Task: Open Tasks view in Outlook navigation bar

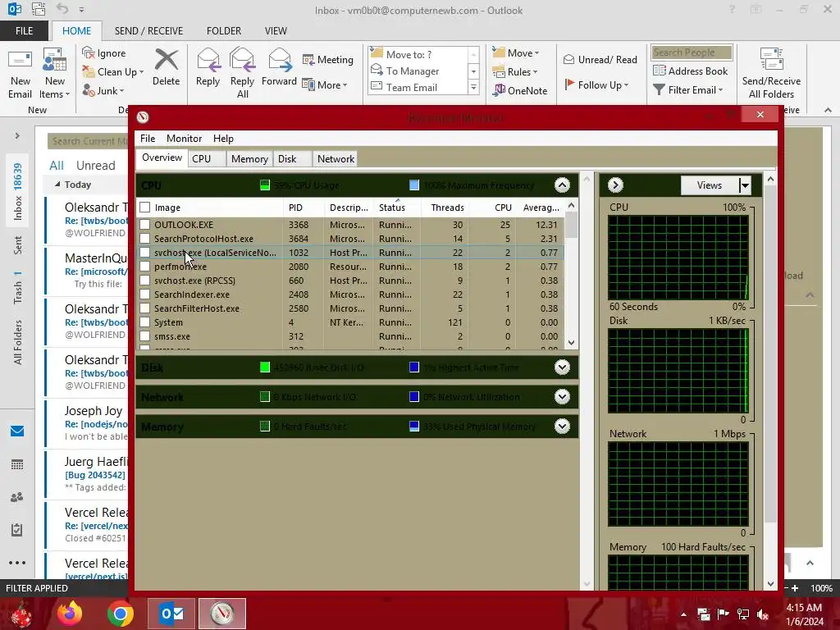Action: [x=17, y=530]
